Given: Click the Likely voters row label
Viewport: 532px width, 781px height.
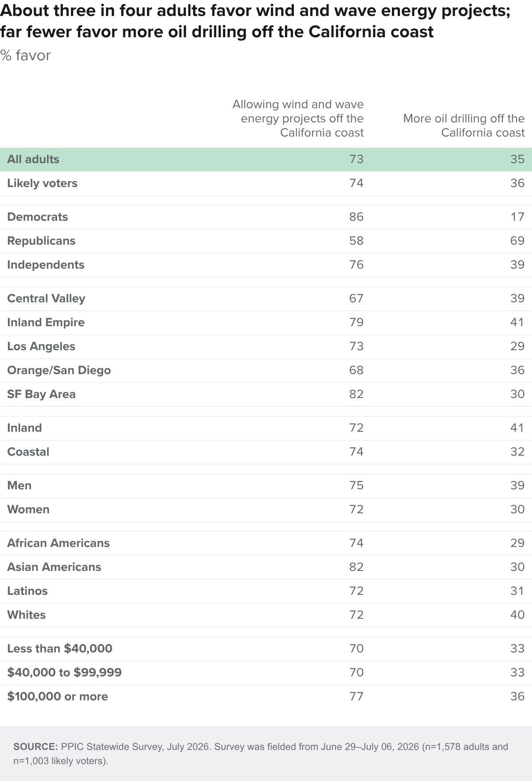Looking at the screenshot, I should coord(42,183).
